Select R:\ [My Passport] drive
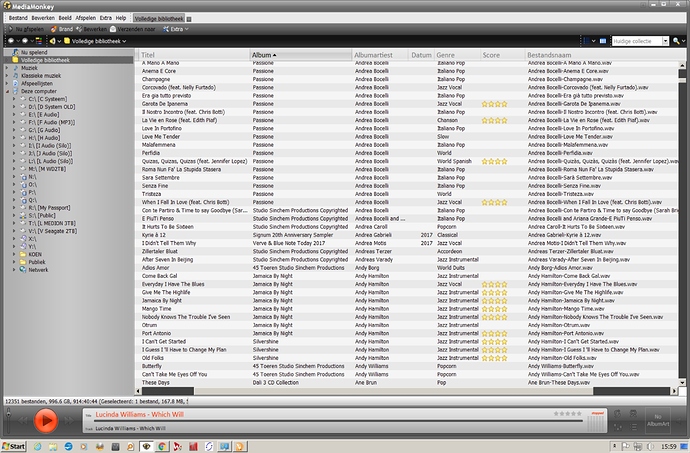Image resolution: width=690 pixels, height=453 pixels. (49, 207)
